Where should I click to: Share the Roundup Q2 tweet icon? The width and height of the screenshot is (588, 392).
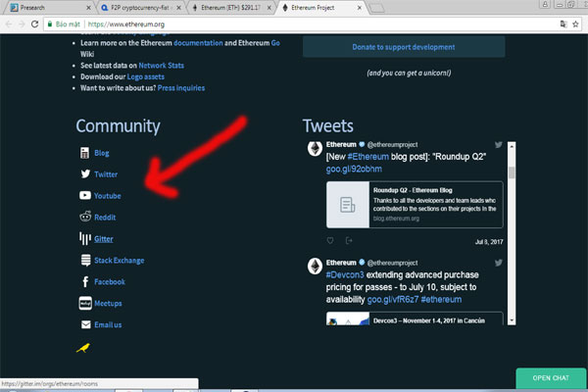point(349,240)
